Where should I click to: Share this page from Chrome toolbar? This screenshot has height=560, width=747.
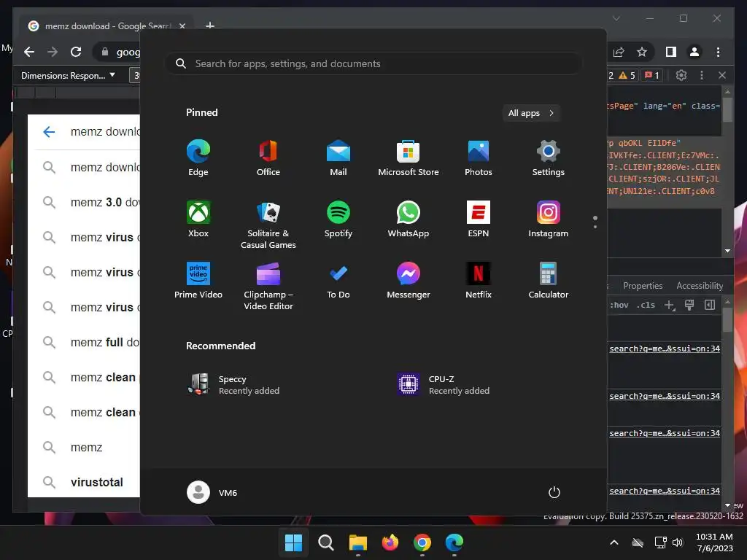pyautogui.click(x=619, y=52)
